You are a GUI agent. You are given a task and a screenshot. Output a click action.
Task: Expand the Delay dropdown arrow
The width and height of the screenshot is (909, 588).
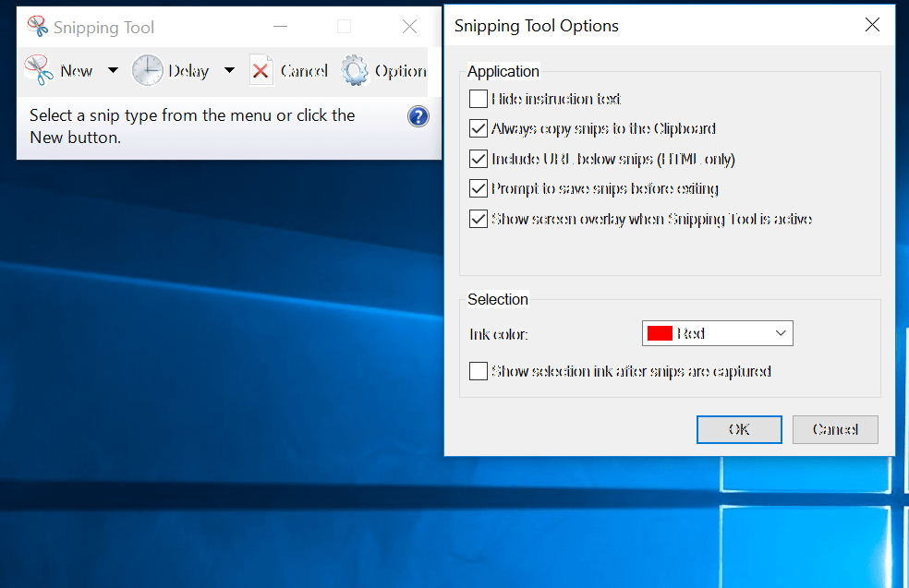pos(230,71)
